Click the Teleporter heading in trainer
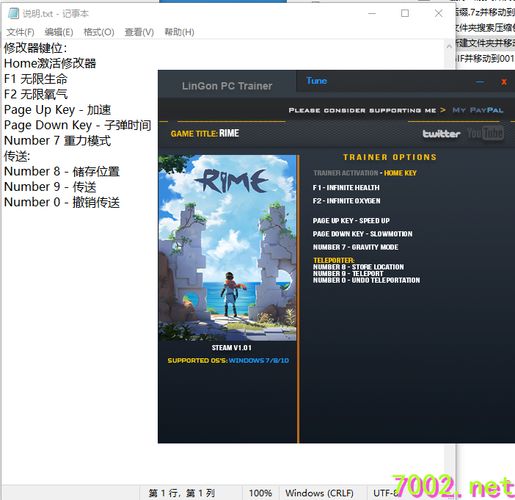515x500 pixels. point(334,260)
